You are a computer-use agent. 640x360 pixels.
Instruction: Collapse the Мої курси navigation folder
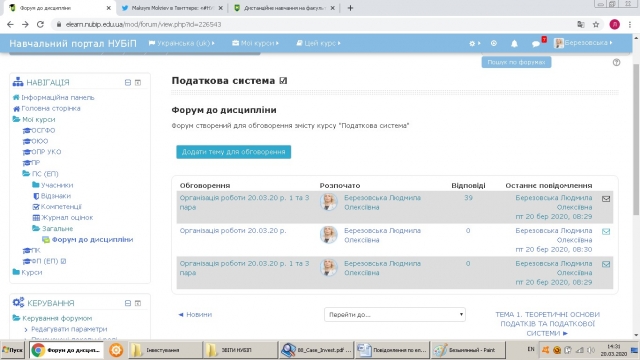(39, 120)
